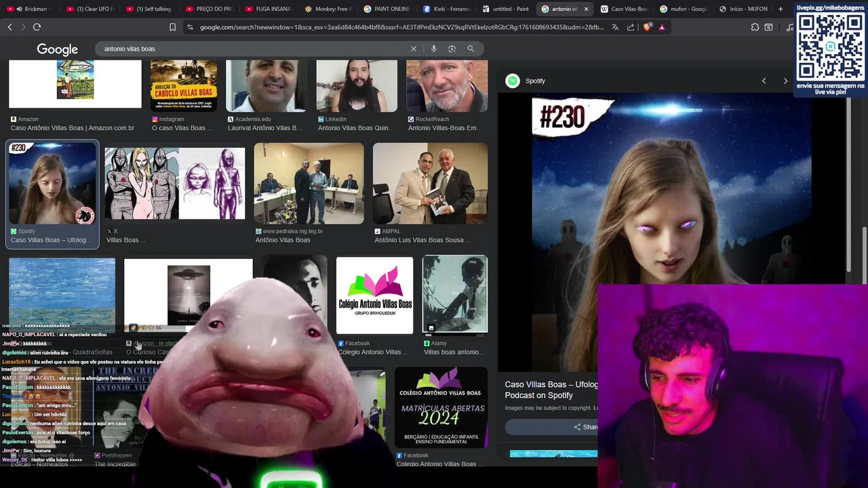Open the Matrículas Abertas 2024 thumbnail
Image resolution: width=868 pixels, height=488 pixels.
pos(441,407)
